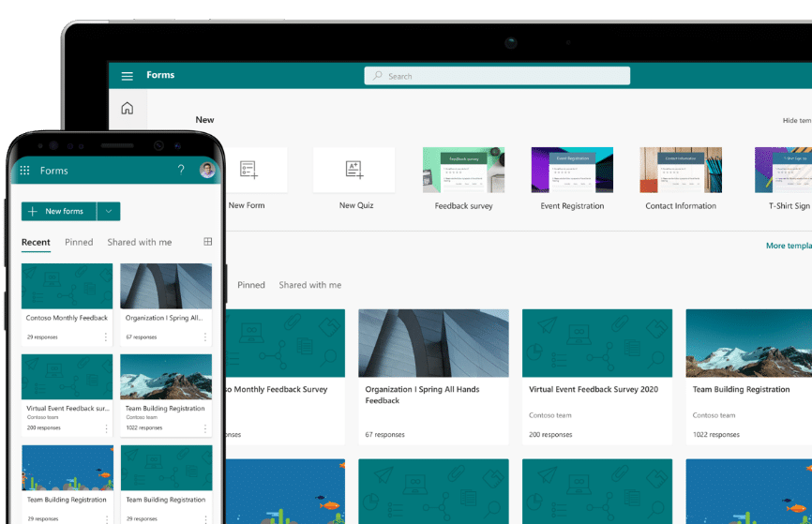Open Virtual Event Feedback sur... card on phone
This screenshot has width=812, height=524.
pos(67,395)
